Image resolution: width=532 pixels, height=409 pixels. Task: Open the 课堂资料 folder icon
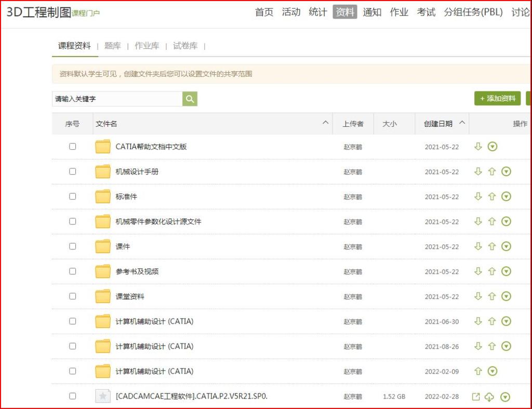point(103,296)
